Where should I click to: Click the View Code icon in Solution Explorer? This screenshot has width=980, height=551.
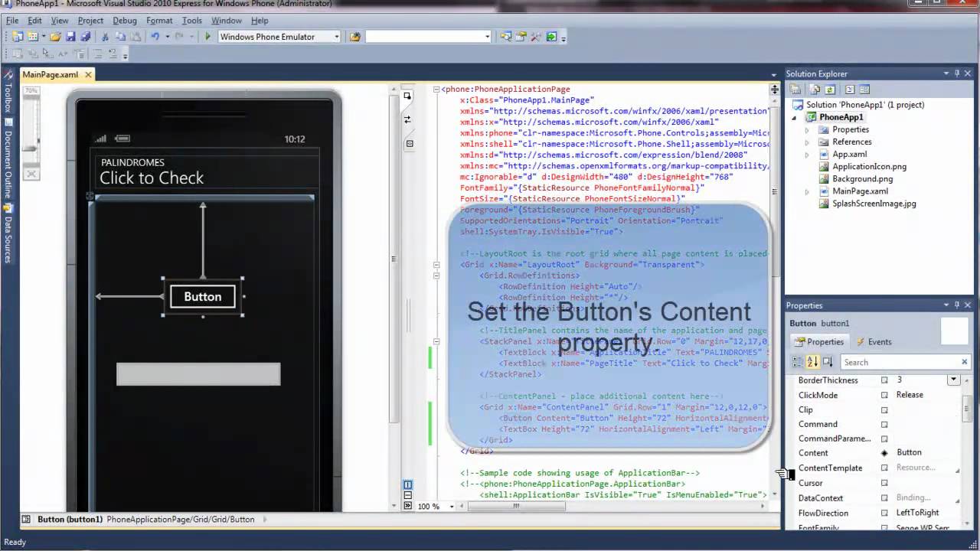click(849, 90)
